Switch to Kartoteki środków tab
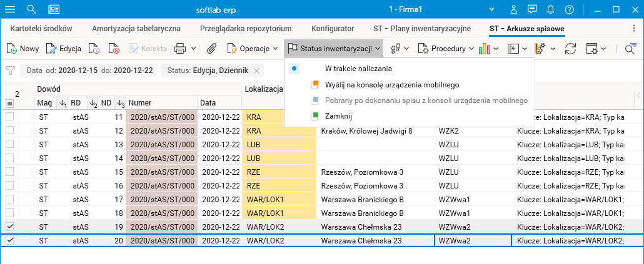644x264 pixels. point(41,28)
